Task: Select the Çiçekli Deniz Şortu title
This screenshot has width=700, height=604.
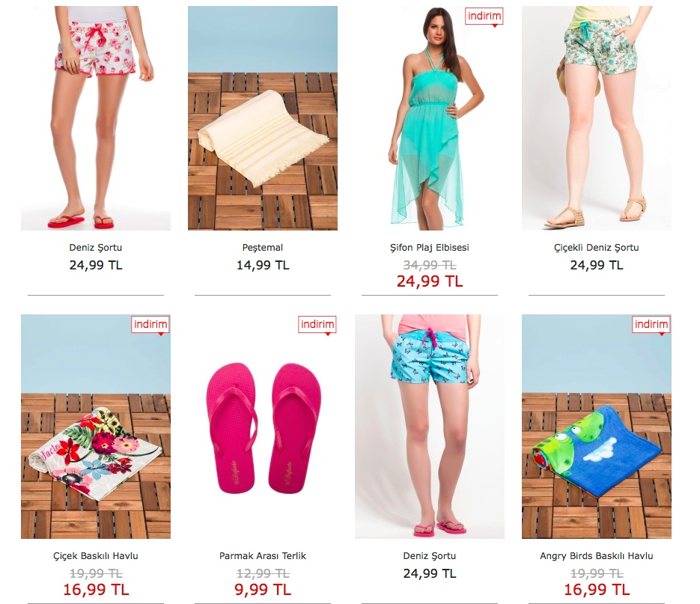Action: [x=597, y=247]
